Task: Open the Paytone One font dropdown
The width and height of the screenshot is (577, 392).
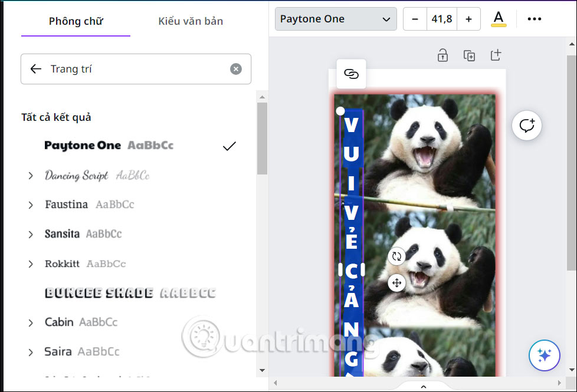Action: (335, 18)
